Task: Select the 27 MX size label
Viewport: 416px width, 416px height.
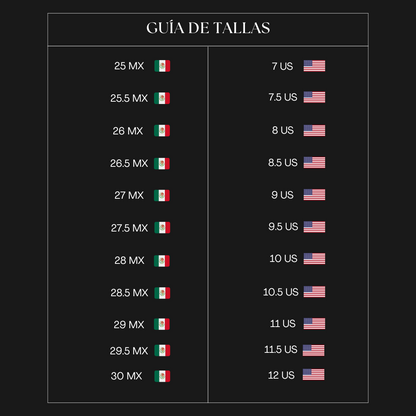Action: click(x=129, y=195)
